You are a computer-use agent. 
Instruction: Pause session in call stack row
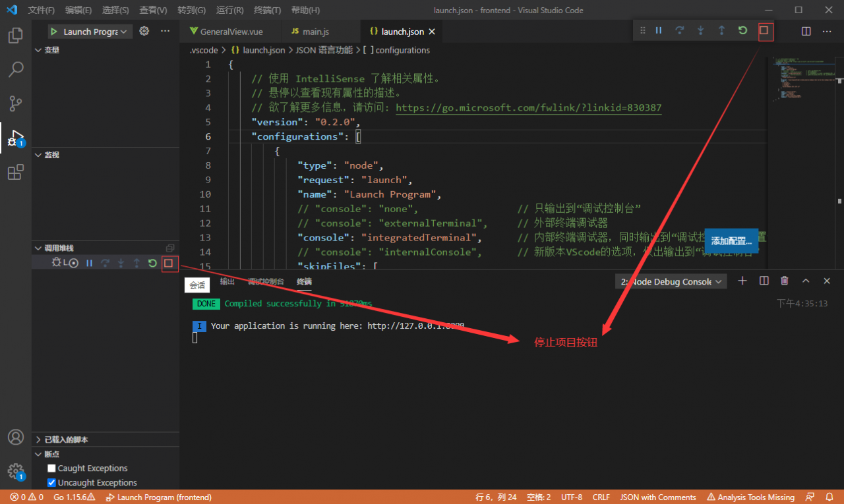(89, 263)
